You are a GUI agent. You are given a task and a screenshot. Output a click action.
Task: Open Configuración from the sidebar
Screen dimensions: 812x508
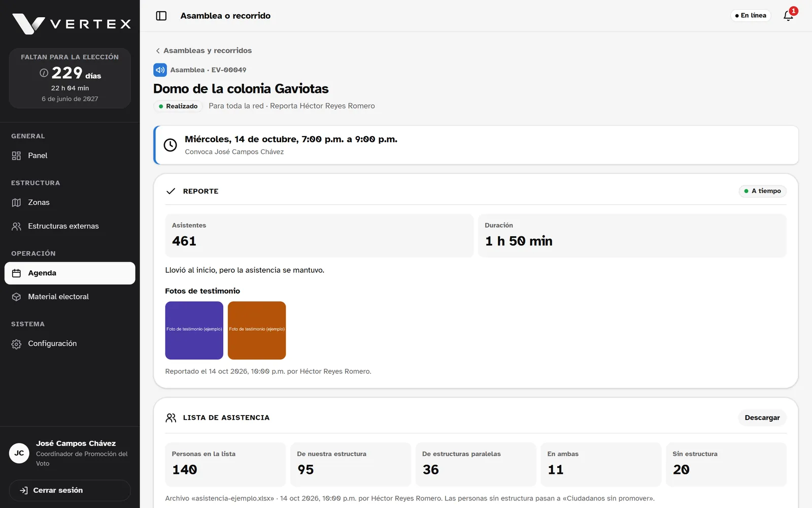click(x=70, y=344)
